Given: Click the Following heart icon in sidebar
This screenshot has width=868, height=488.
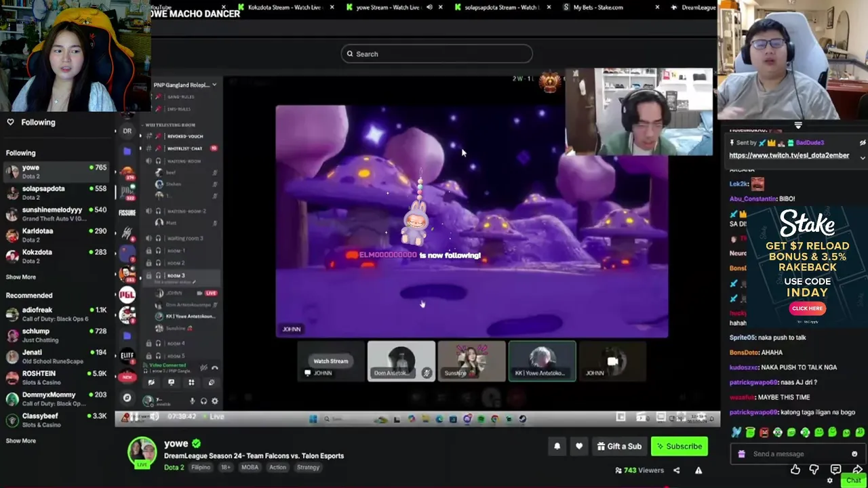Looking at the screenshot, I should [x=10, y=122].
